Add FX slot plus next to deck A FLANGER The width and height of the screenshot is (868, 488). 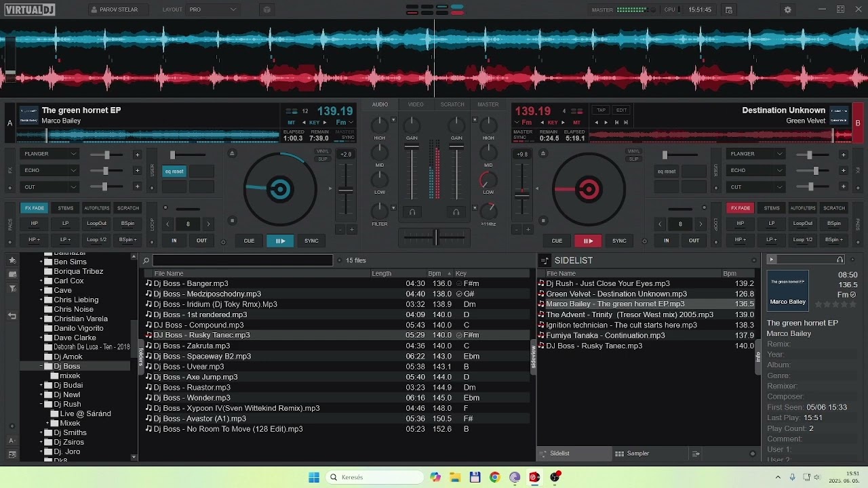137,155
